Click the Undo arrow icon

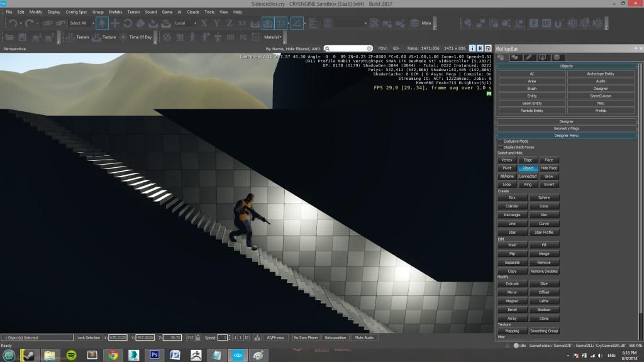click(13, 23)
